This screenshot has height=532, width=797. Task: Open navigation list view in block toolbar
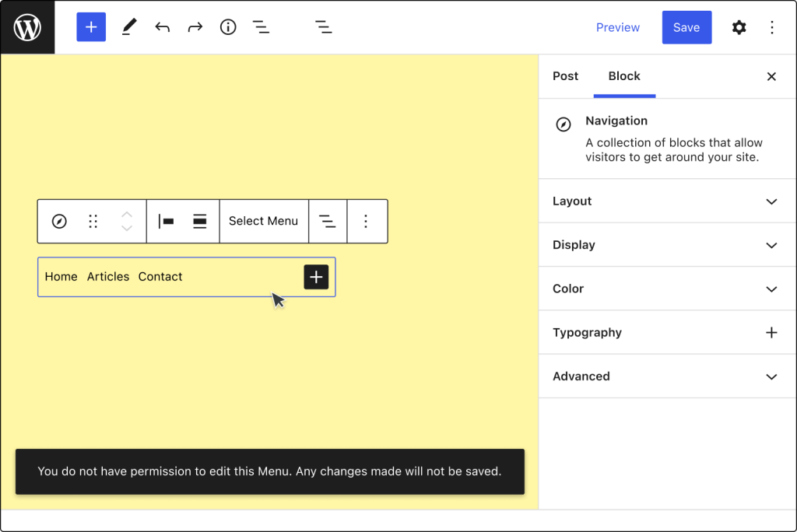click(328, 221)
